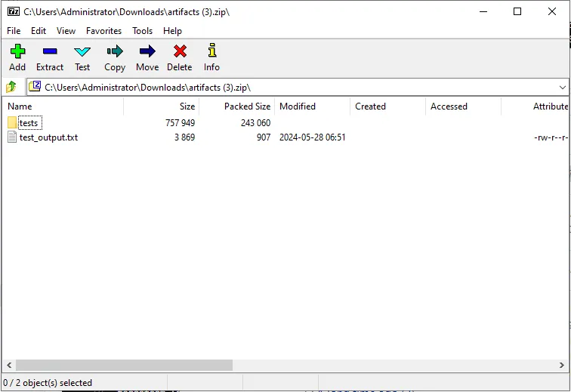Open the View menu
The image size is (571, 392).
coord(66,31)
